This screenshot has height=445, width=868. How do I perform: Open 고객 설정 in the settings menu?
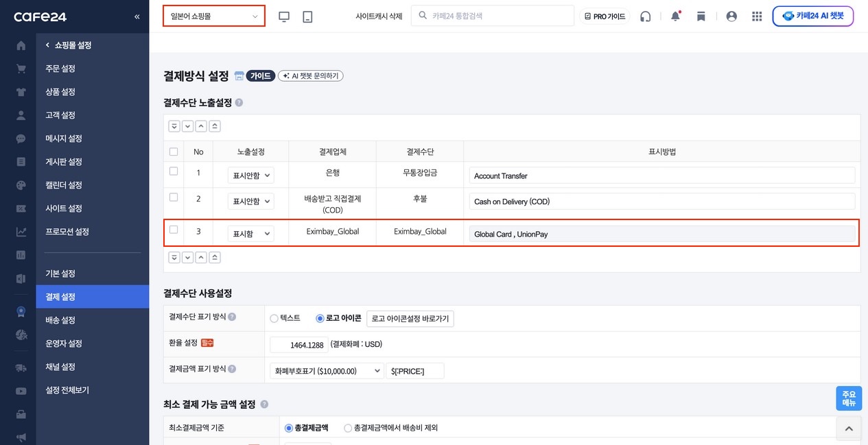click(x=60, y=115)
